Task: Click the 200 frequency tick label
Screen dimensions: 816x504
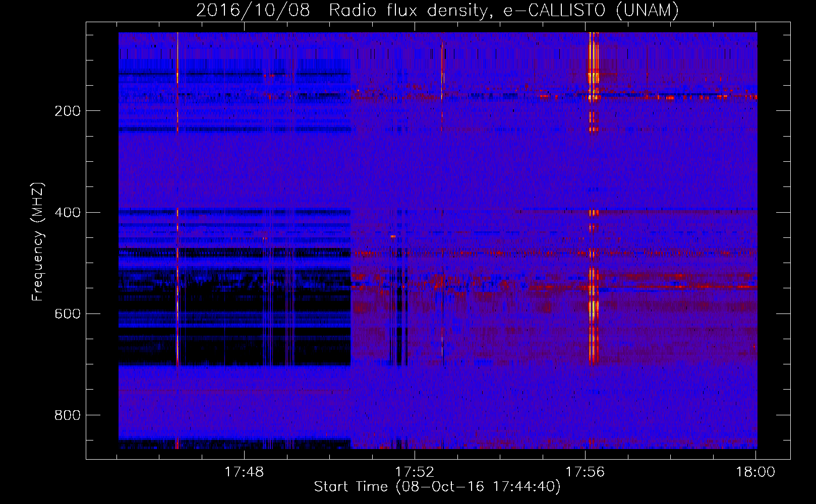Action: click(x=68, y=111)
